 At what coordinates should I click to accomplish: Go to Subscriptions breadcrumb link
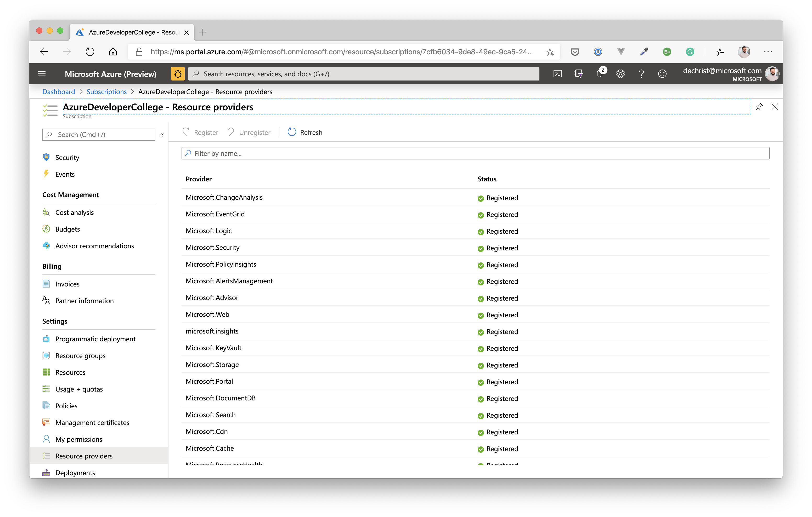pyautogui.click(x=106, y=92)
